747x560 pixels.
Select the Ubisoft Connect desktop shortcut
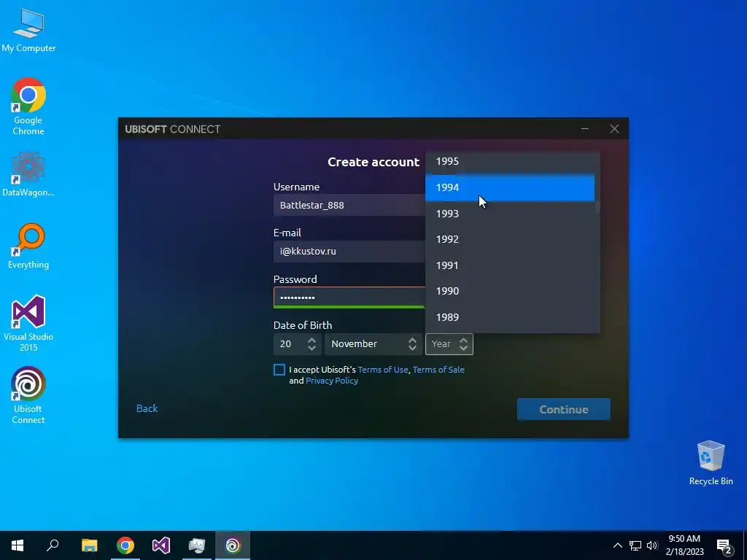point(28,395)
